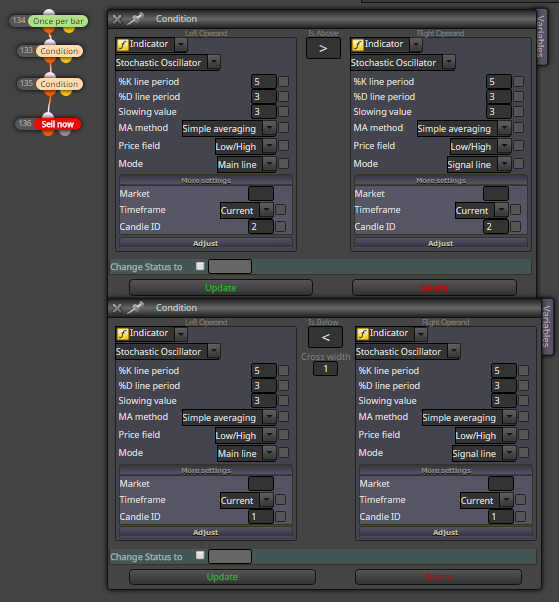The width and height of the screenshot is (559, 602).
Task: Click the function icon in lower right operand
Action: pyautogui.click(x=362, y=334)
